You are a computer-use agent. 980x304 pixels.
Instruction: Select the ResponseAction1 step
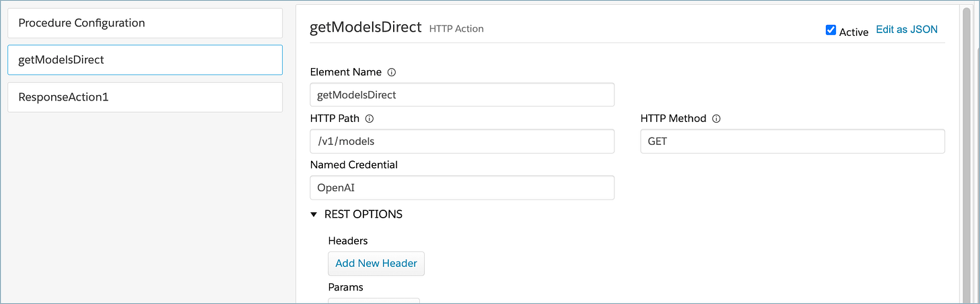[x=145, y=97]
